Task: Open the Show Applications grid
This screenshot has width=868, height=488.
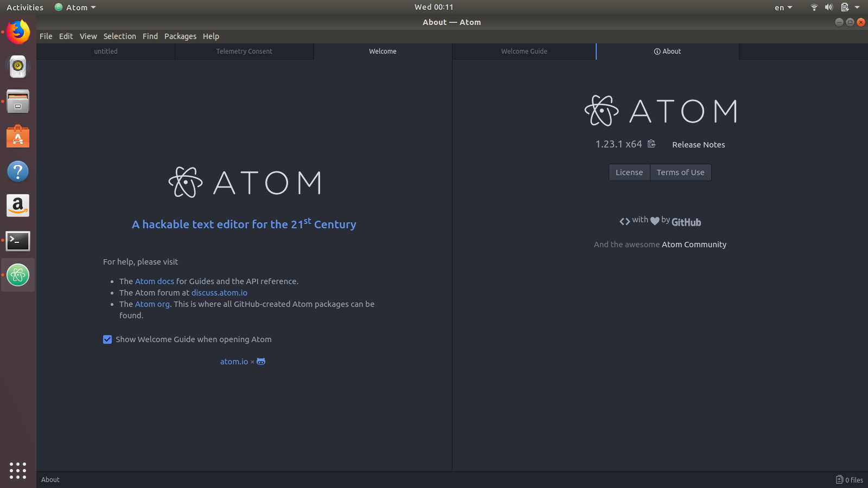Action: coord(18,471)
